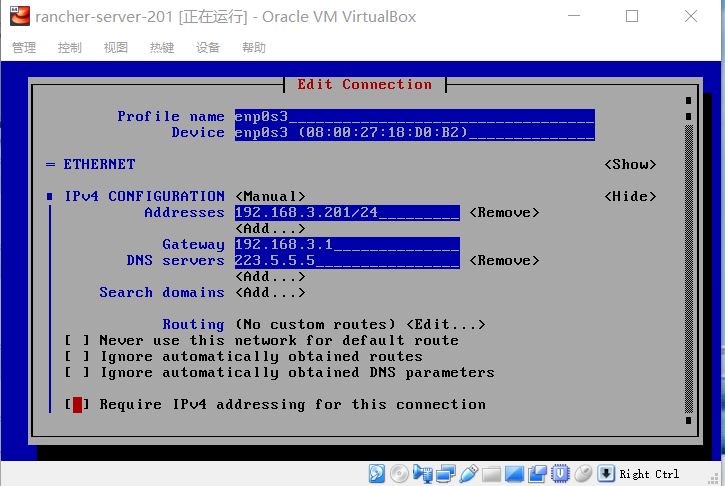Open the 设备 menu
The height and width of the screenshot is (486, 725).
click(x=208, y=48)
